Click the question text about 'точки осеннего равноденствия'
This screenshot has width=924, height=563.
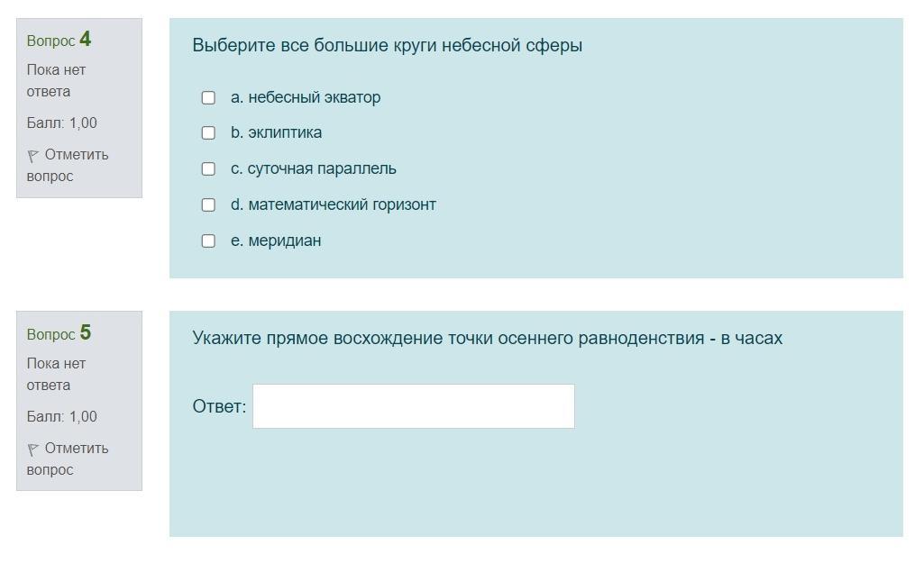tap(487, 339)
